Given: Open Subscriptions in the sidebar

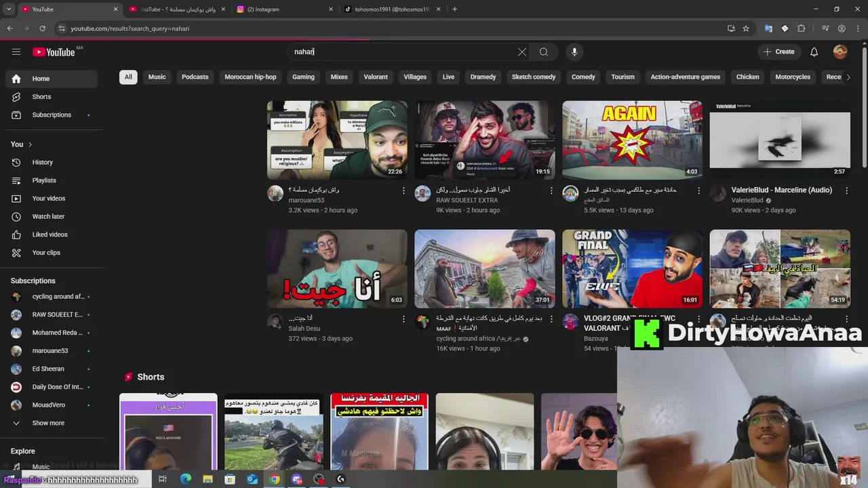Looking at the screenshot, I should click(52, 115).
